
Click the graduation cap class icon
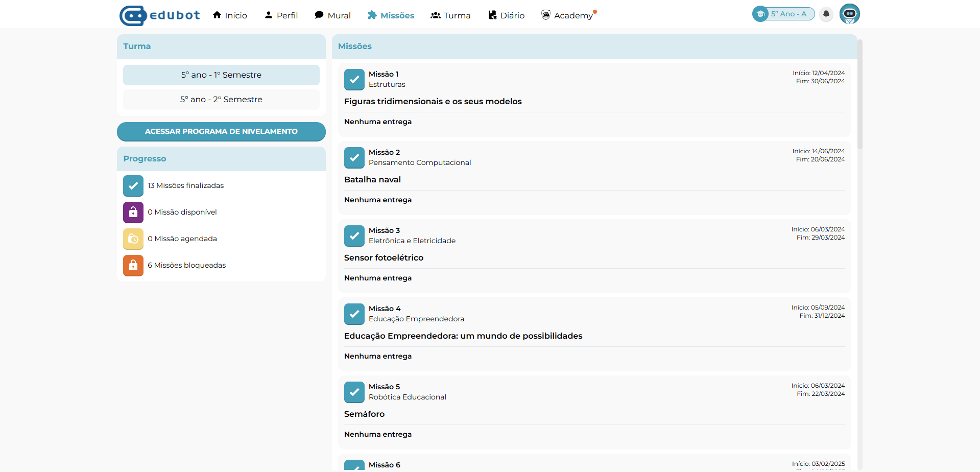pos(760,14)
